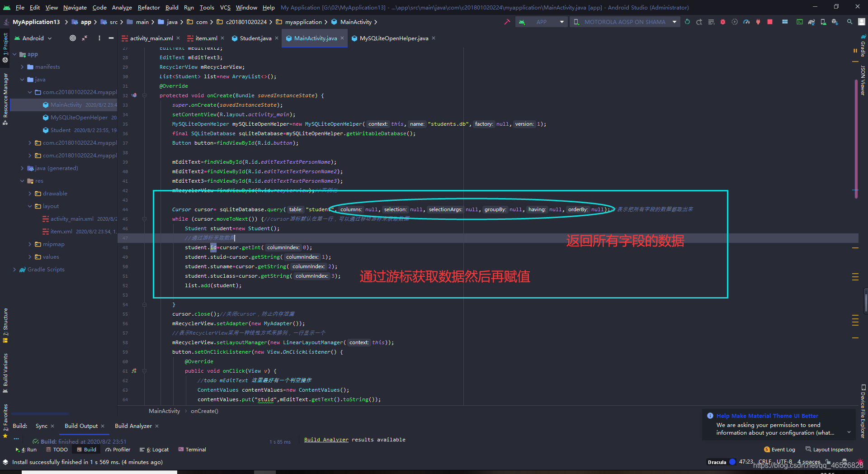Image resolution: width=868 pixels, height=474 pixels.
Task: Stop the app with red square
Action: tap(770, 22)
